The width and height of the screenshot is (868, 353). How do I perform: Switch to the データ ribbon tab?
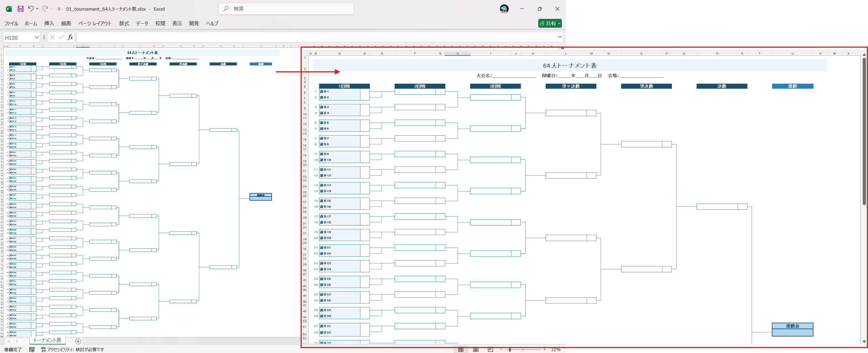tap(142, 23)
